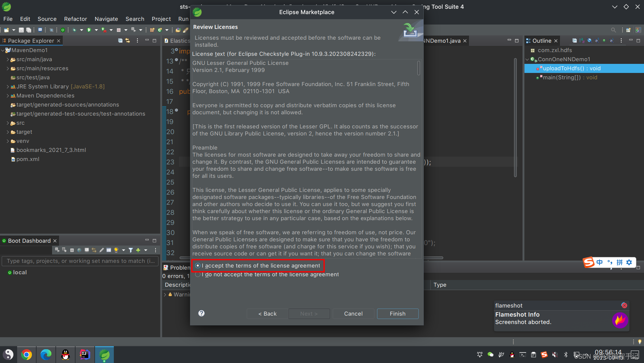Open the Debug configurations dropdown arrow
Viewport: 644px width, 363px height.
(82, 30)
